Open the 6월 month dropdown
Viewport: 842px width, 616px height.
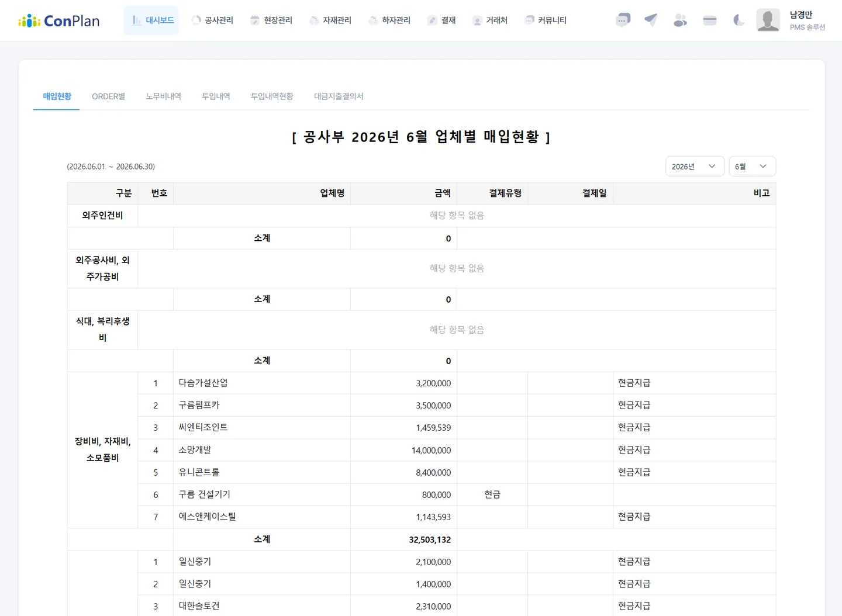pos(752,167)
